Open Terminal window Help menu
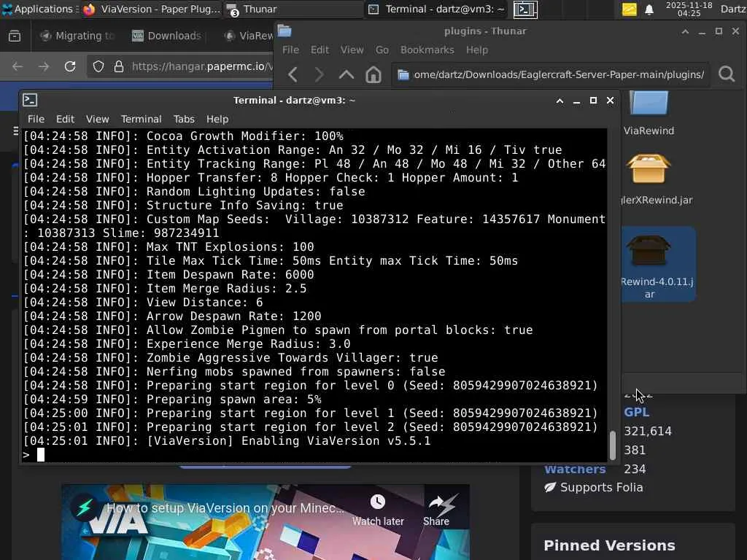This screenshot has width=747, height=560. point(217,119)
